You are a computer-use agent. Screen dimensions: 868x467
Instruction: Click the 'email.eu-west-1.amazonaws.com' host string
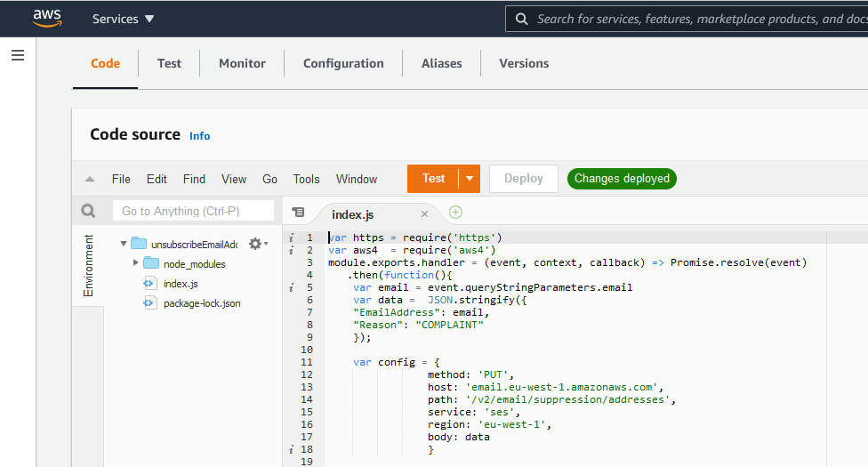pos(561,387)
